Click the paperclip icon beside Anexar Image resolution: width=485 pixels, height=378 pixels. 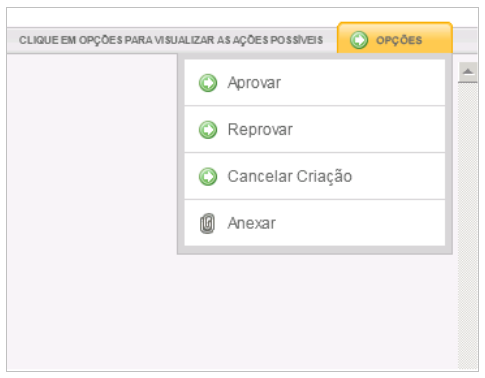pos(207,223)
